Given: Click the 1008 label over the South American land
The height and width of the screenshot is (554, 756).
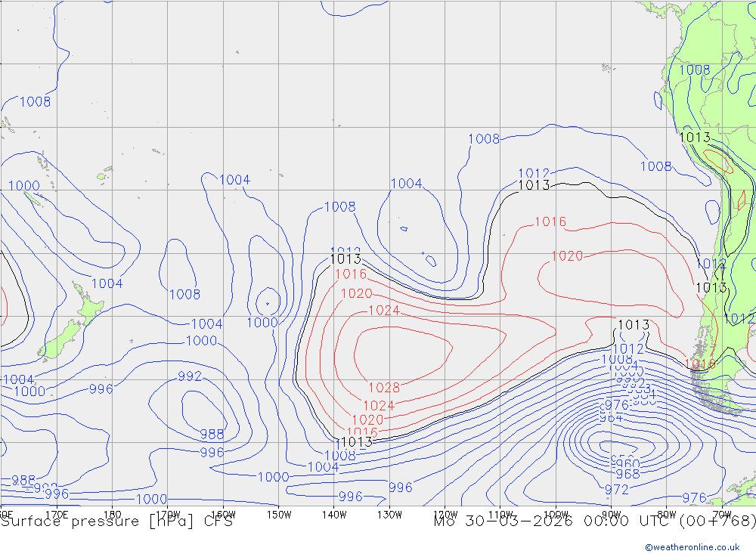Looking at the screenshot, I should (695, 70).
